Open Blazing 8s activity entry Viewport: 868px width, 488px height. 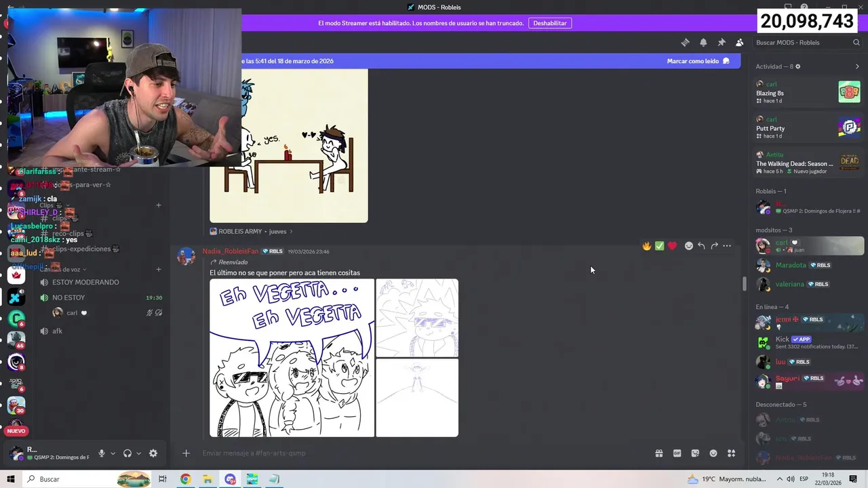[x=808, y=92]
